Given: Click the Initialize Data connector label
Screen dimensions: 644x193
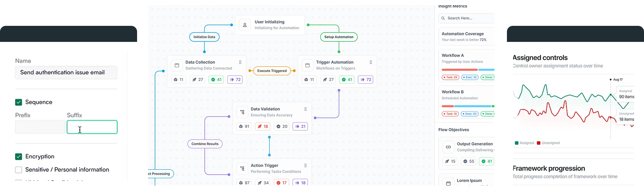Looking at the screenshot, I should 204,37.
